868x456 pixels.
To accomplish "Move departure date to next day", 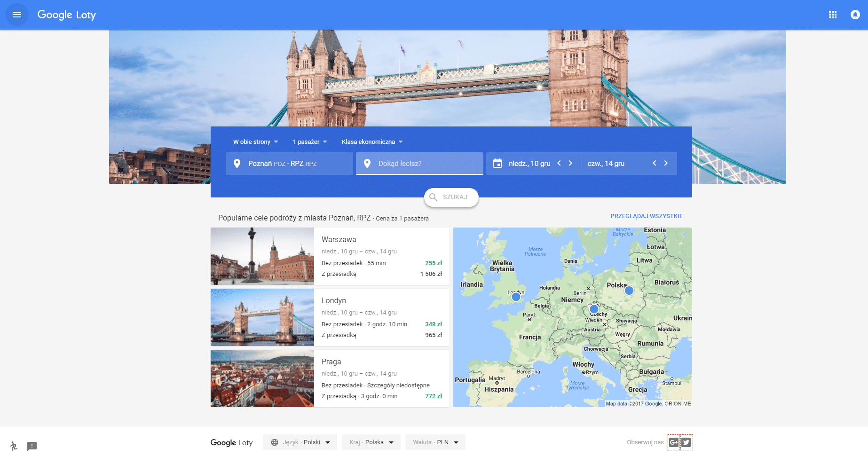I will click(570, 163).
